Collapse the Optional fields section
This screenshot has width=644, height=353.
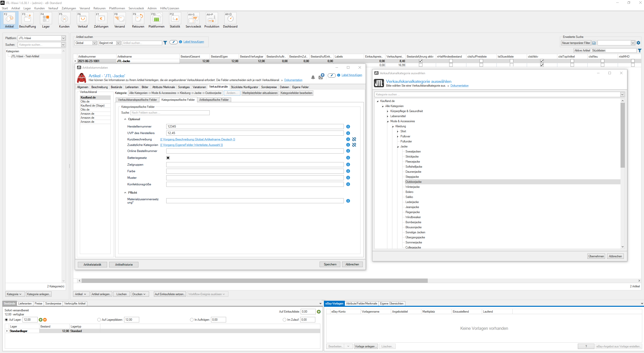coord(125,119)
